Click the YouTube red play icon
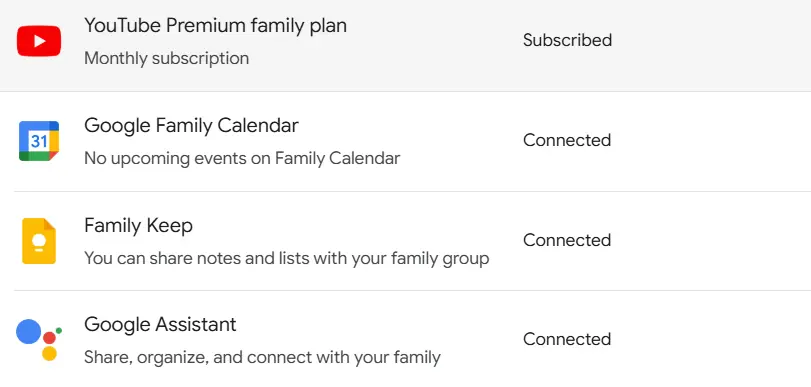The height and width of the screenshot is (387, 811). [39, 41]
